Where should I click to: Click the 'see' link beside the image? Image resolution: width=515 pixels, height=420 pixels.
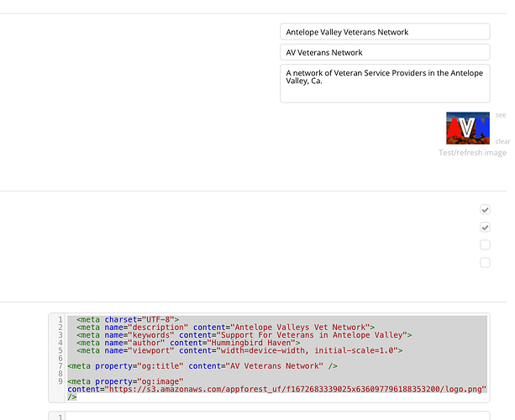coord(501,115)
